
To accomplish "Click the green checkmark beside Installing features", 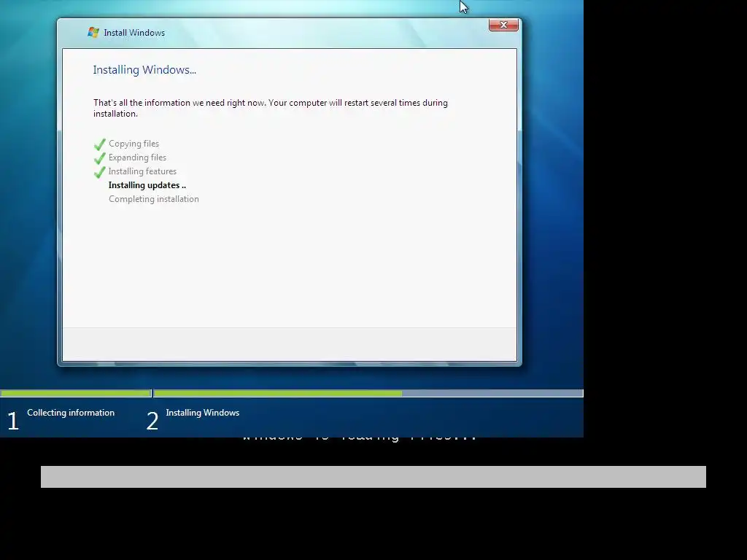I will coord(99,172).
